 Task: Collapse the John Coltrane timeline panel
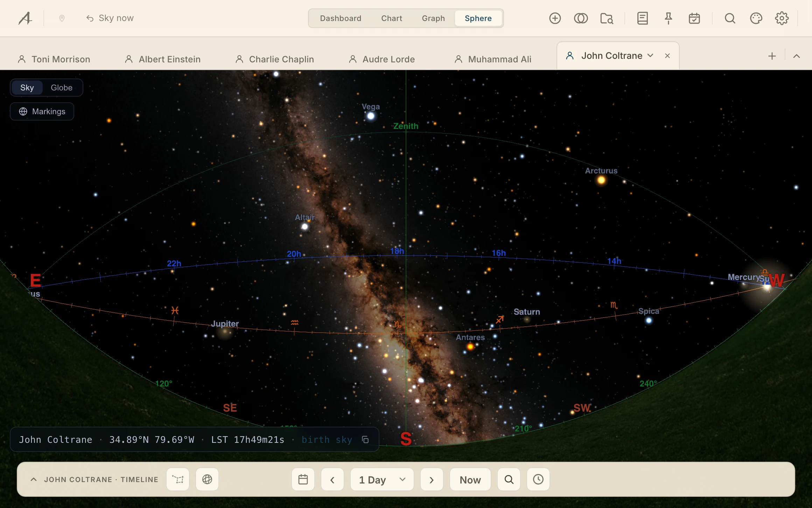coord(34,479)
